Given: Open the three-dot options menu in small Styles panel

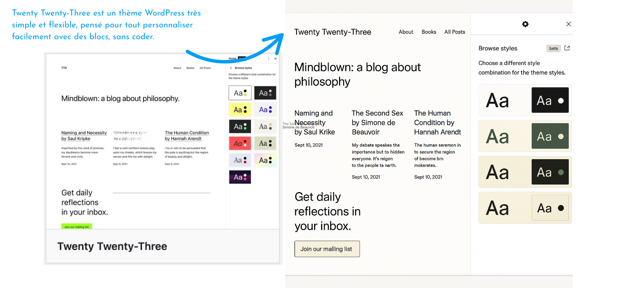Looking at the screenshot, I should tap(269, 58).
